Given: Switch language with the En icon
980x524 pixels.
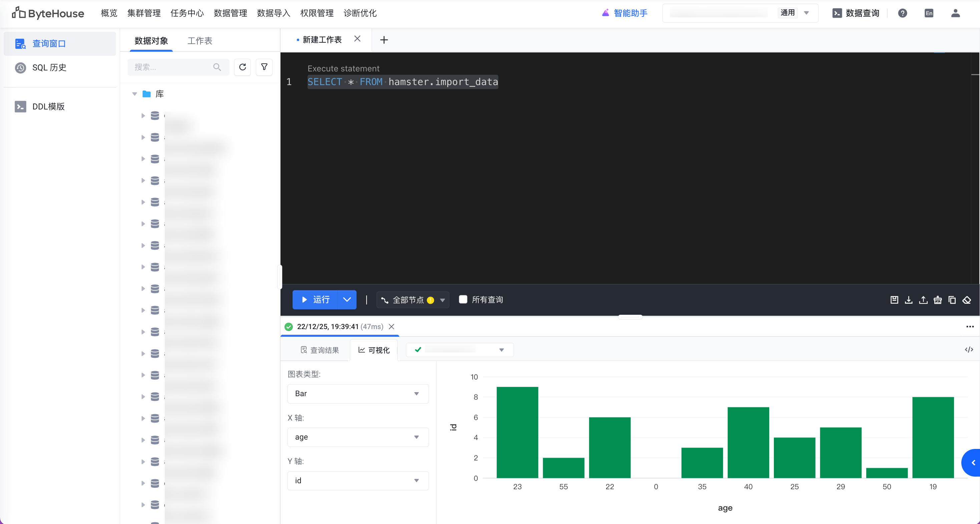Looking at the screenshot, I should click(x=929, y=13).
